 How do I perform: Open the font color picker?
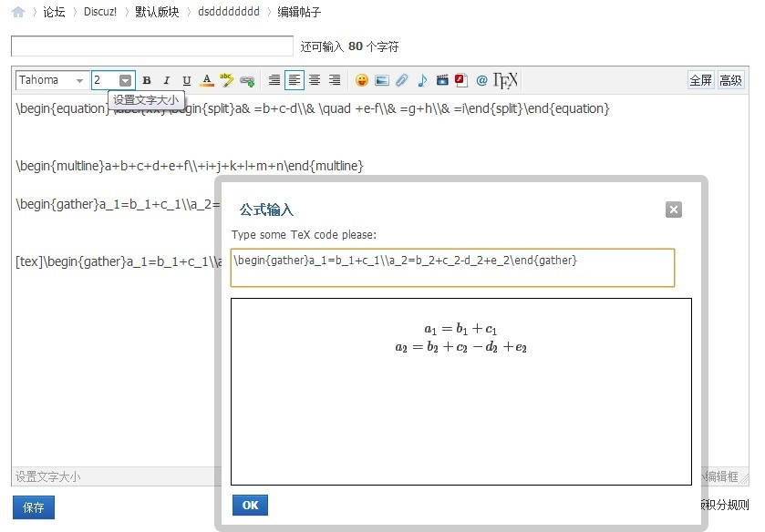click(207, 80)
